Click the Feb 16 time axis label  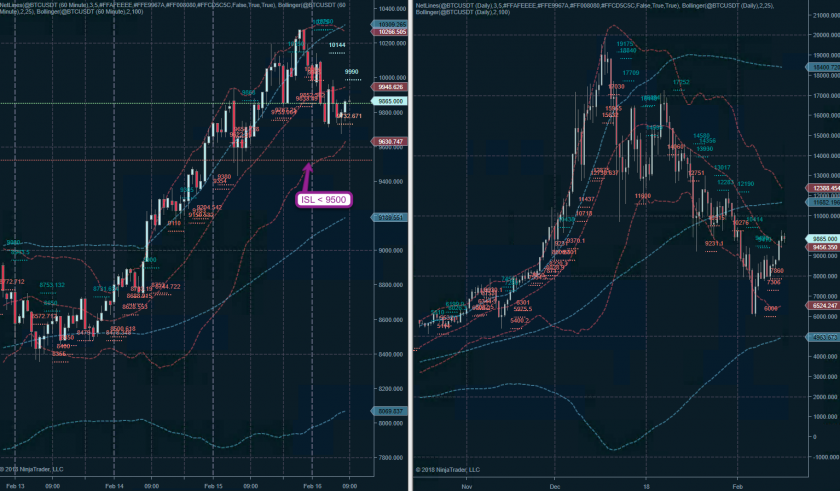coord(312,486)
